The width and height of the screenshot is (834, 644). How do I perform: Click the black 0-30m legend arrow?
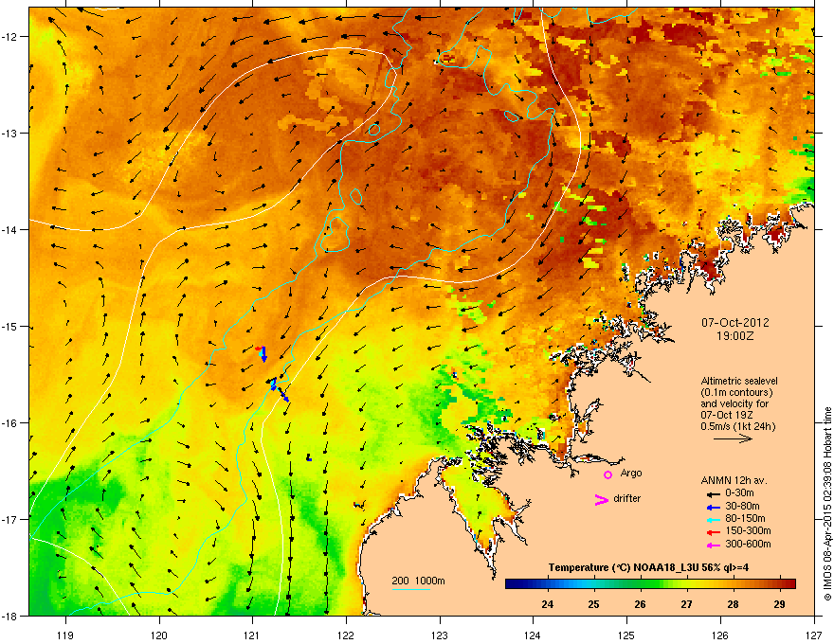[x=713, y=494]
